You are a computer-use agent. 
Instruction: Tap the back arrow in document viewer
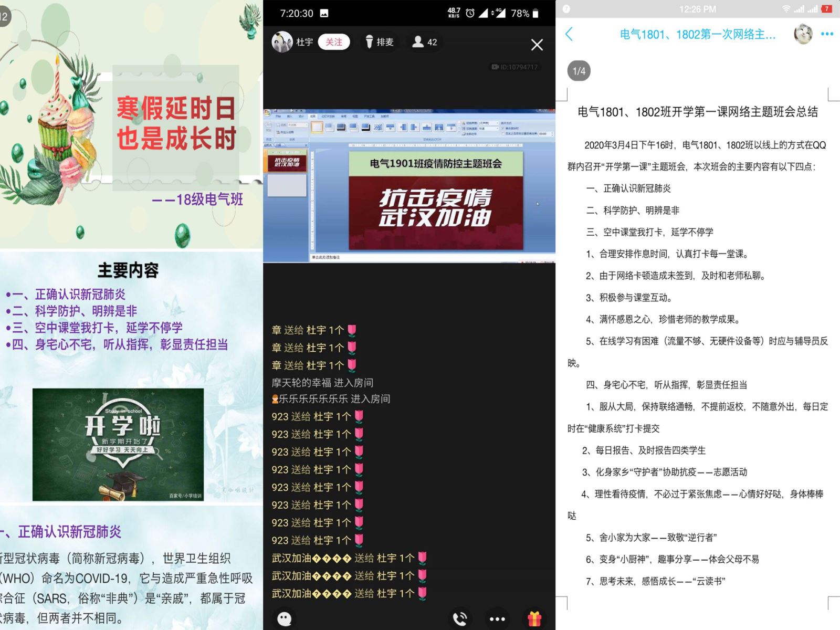pyautogui.click(x=569, y=35)
